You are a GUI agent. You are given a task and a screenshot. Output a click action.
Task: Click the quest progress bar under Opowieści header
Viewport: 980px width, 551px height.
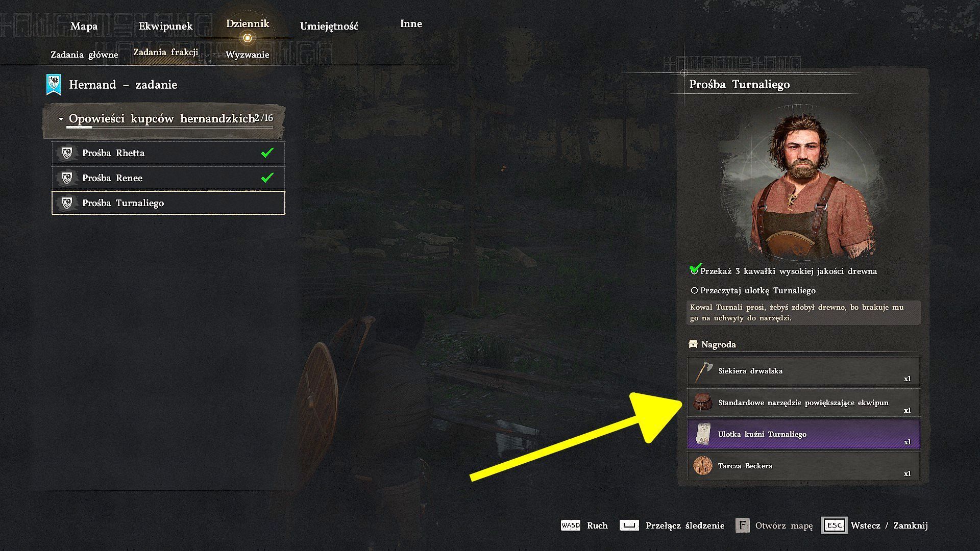[169, 127]
